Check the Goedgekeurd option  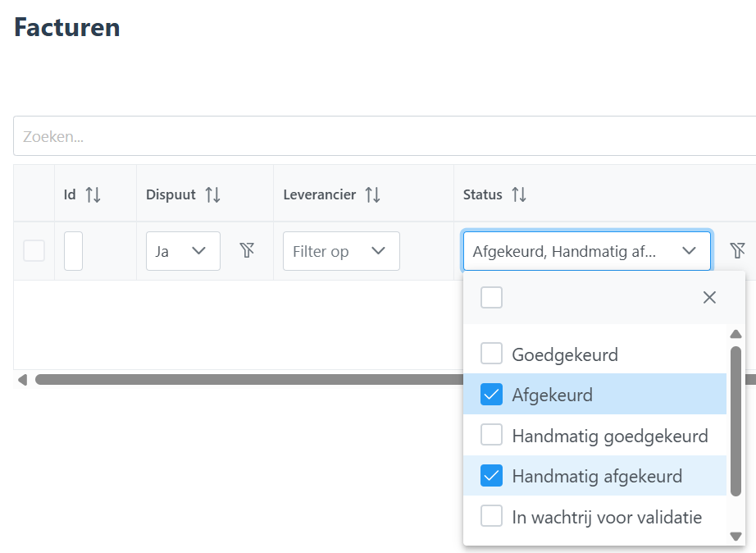click(x=491, y=354)
